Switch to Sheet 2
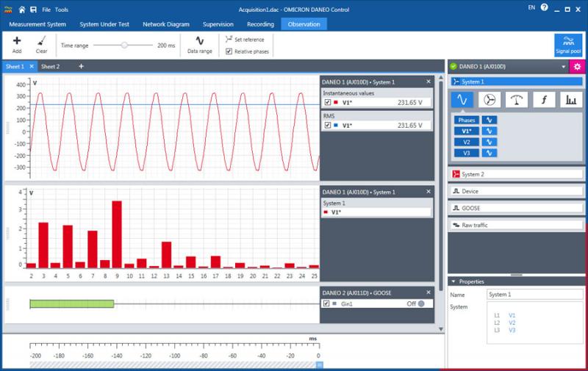This screenshot has width=588, height=371. click(50, 66)
